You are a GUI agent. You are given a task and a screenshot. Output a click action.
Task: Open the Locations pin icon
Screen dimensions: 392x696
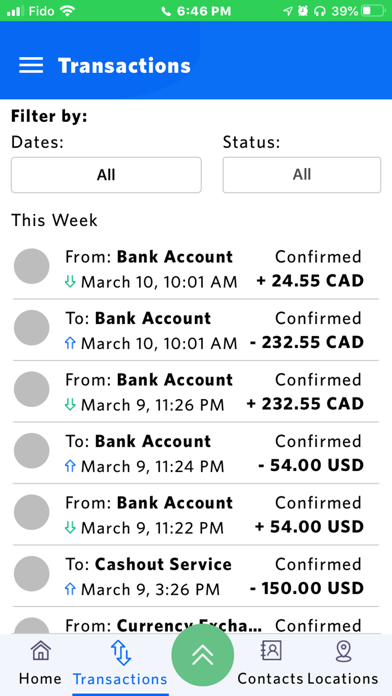[x=343, y=651]
